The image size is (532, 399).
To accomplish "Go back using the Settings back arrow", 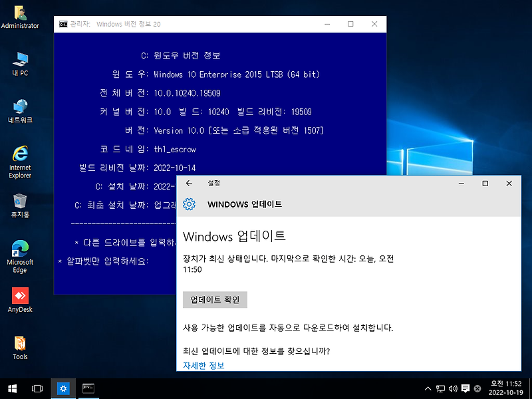I will click(x=189, y=184).
